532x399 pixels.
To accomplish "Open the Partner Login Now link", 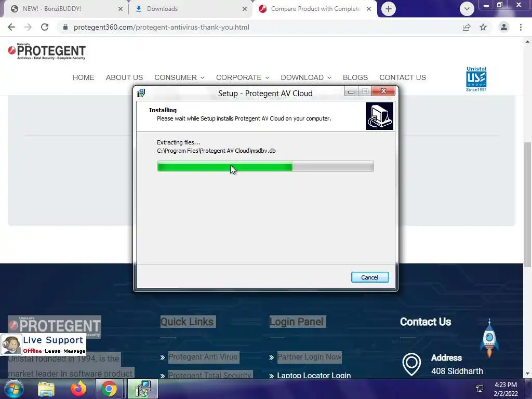I will [310, 357].
